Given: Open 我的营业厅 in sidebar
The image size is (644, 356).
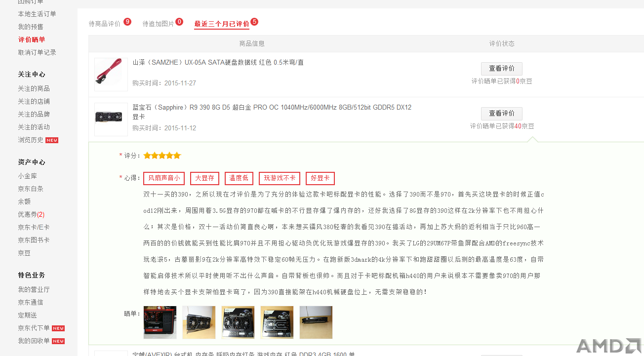Looking at the screenshot, I should pos(34,289).
